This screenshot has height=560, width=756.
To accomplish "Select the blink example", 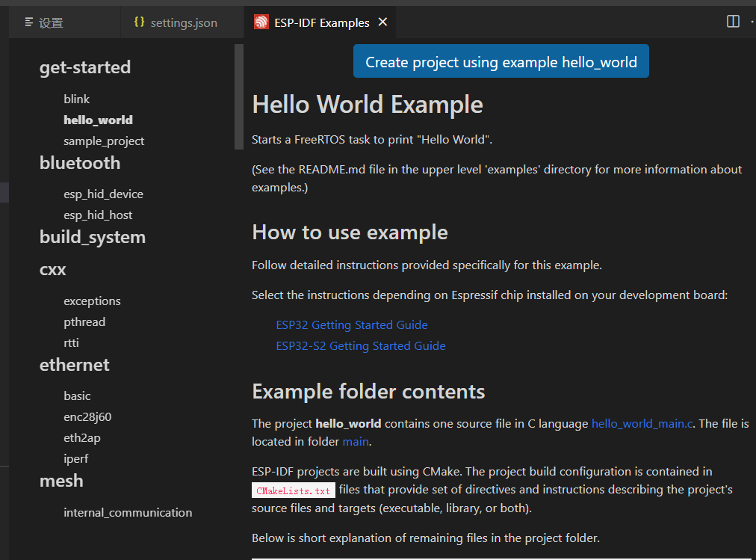I will 77,99.
